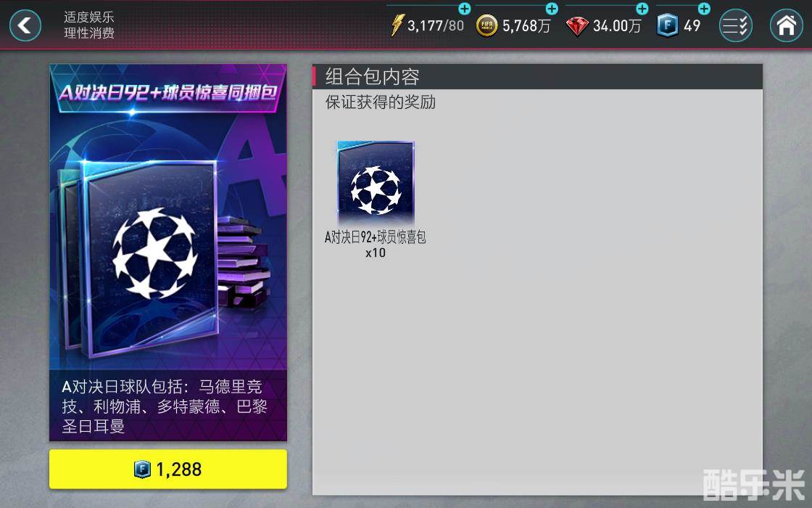Tap the blue FIFA points icon
Image resolution: width=812 pixels, height=508 pixels.
667,26
